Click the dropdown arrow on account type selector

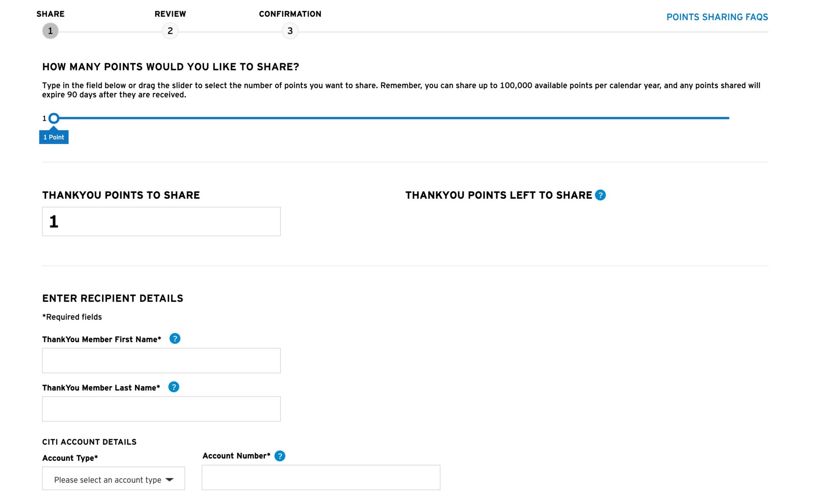(169, 480)
